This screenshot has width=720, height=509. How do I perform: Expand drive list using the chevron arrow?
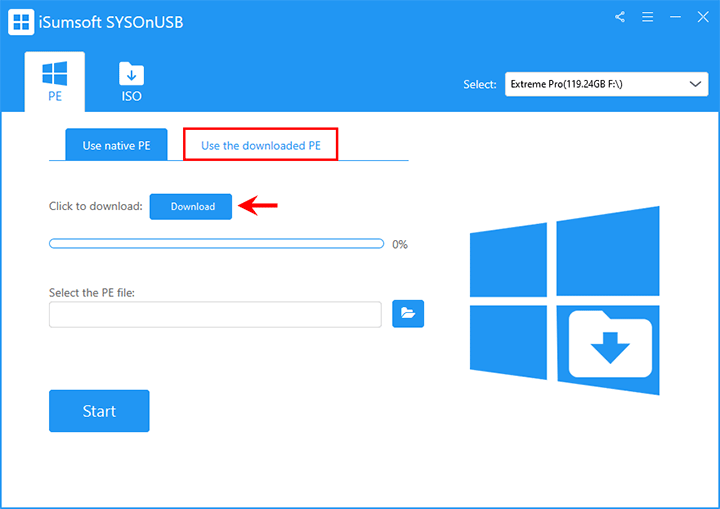(x=695, y=84)
